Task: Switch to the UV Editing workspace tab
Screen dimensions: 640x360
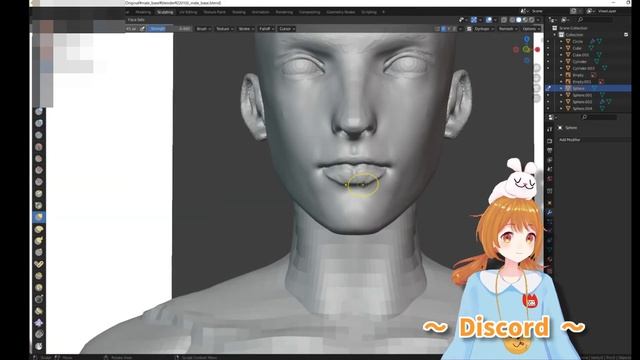Action: click(x=189, y=12)
